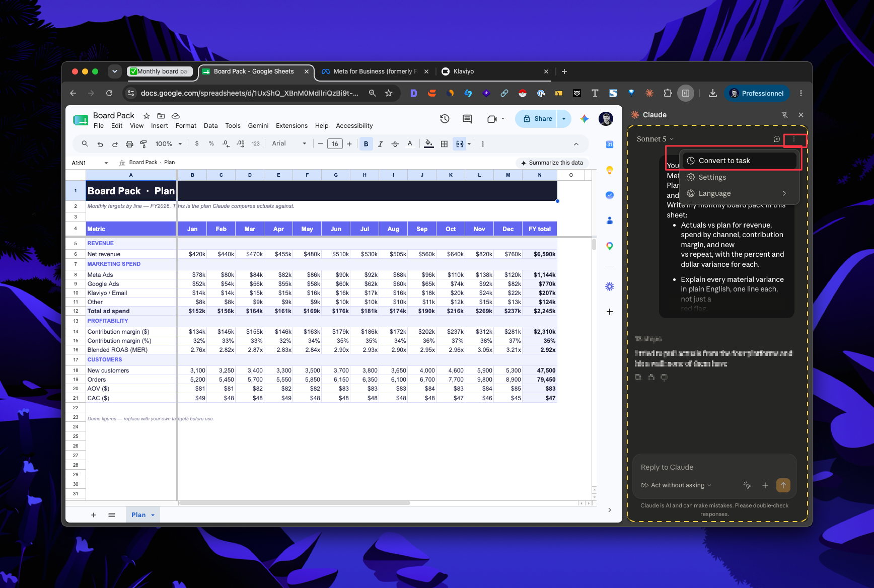This screenshot has width=874, height=588.
Task: Open the zoom 100% dropdown
Action: point(168,144)
